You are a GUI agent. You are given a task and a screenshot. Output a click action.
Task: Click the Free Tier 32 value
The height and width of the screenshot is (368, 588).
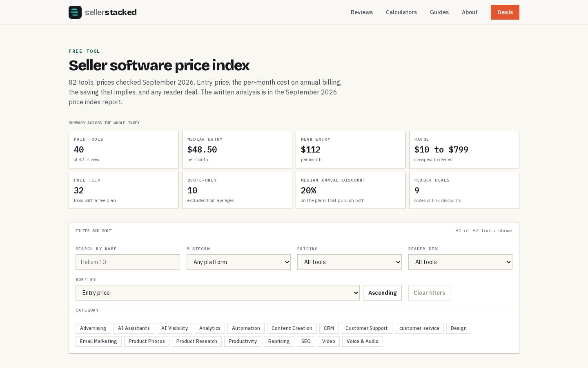point(79,191)
